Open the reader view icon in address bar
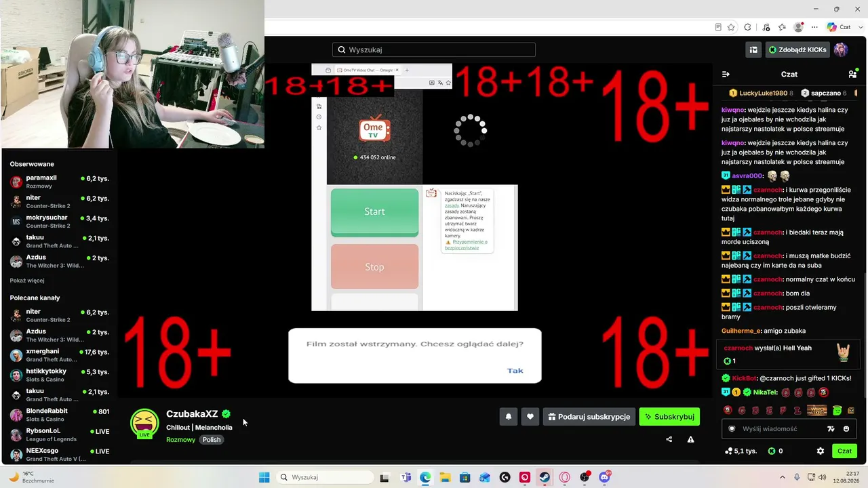 click(x=718, y=27)
